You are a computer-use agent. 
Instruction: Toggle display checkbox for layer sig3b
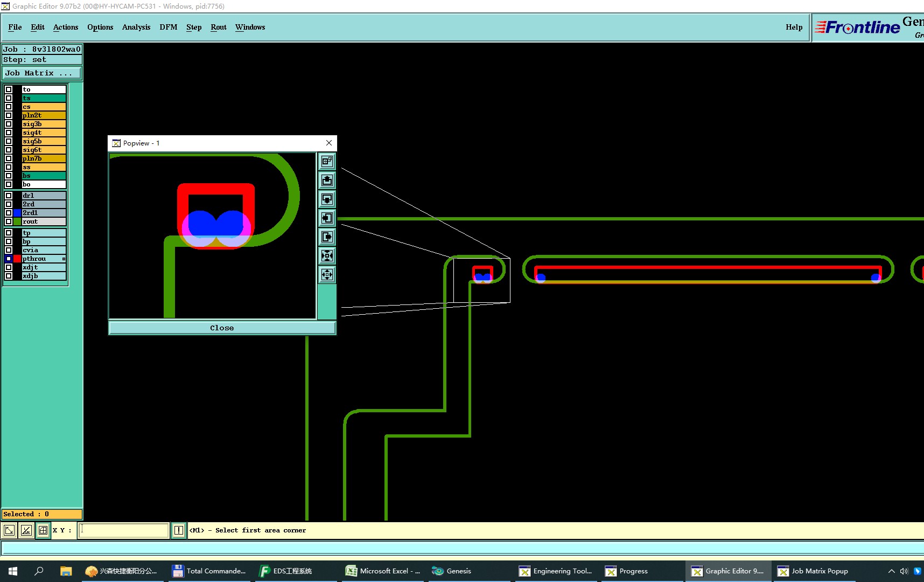click(x=9, y=124)
